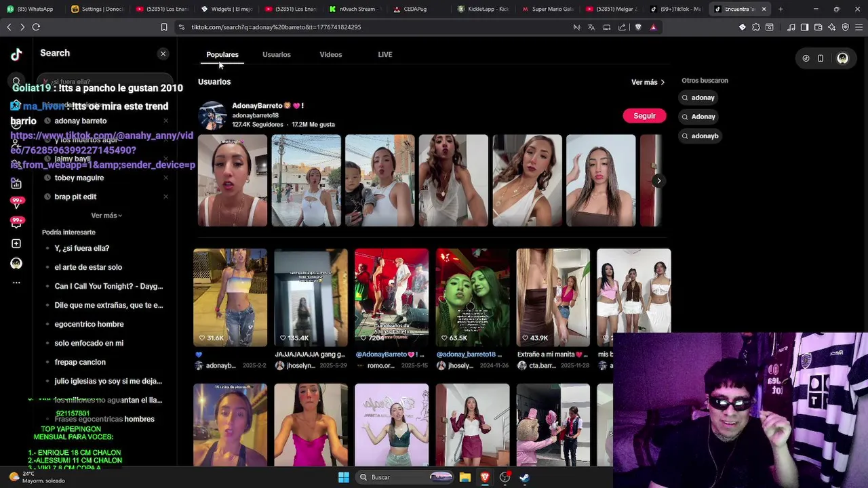
Task: Click the share icon in address bar
Action: pyautogui.click(x=622, y=27)
